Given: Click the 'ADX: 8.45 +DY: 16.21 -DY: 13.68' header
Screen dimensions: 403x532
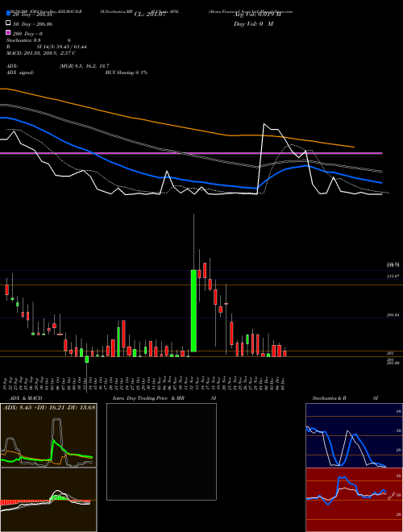Looking at the screenshot, I should click(x=49, y=407).
